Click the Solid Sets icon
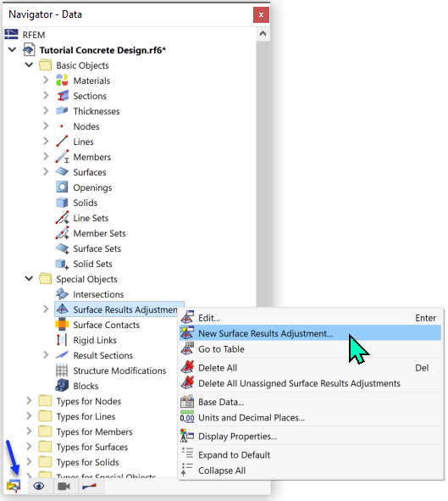Screen dimensions: 448x501 pos(62,264)
